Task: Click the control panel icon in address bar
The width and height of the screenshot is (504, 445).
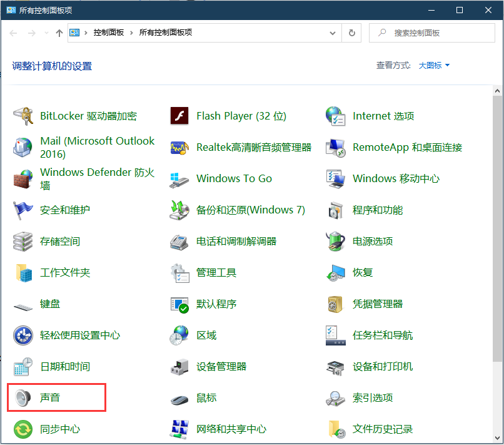Action: (x=74, y=33)
